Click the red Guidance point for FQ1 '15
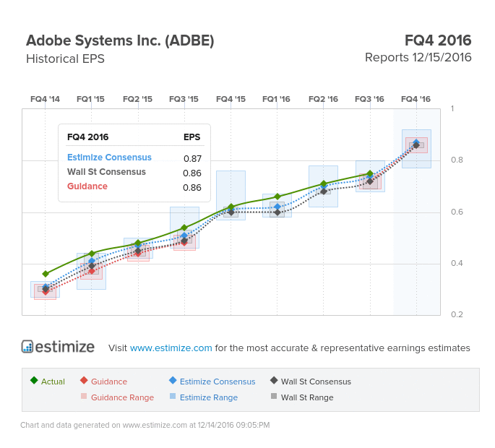 point(92,271)
